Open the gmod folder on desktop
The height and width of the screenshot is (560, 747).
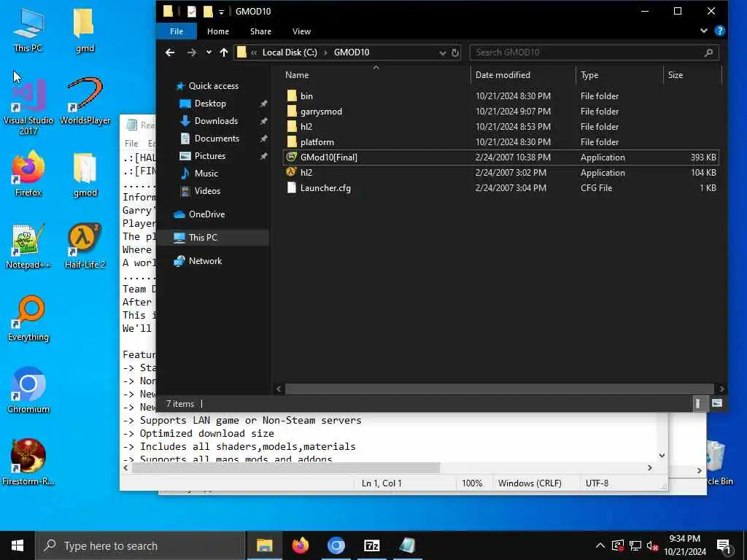click(x=85, y=174)
